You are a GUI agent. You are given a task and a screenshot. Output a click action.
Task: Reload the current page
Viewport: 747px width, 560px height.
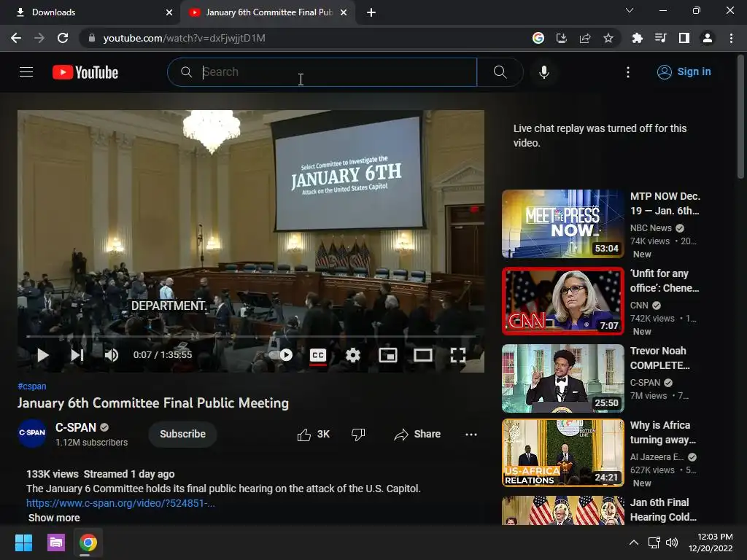click(x=63, y=38)
